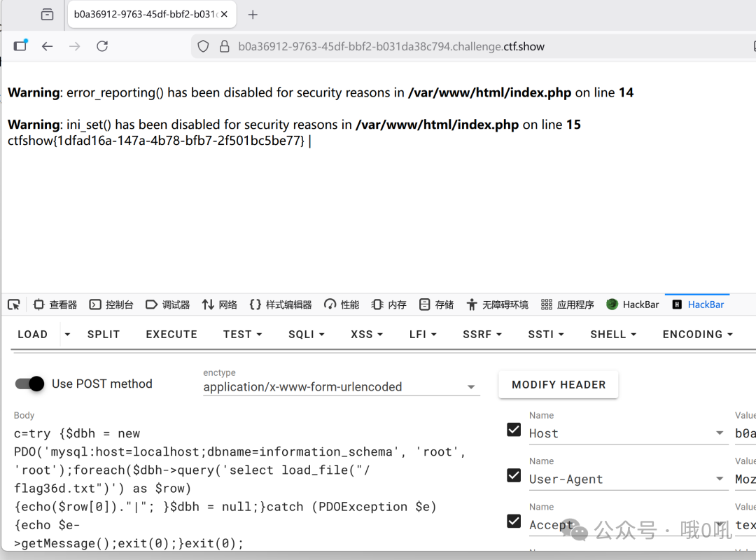Open the Debugger (调试器) panel
The image size is (756, 560).
coord(168,304)
